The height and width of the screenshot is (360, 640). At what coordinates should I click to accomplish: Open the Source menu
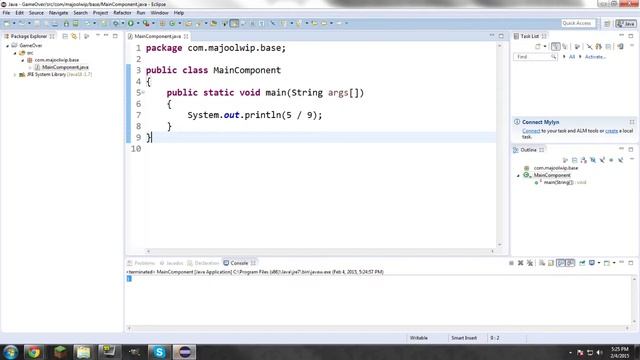point(36,13)
